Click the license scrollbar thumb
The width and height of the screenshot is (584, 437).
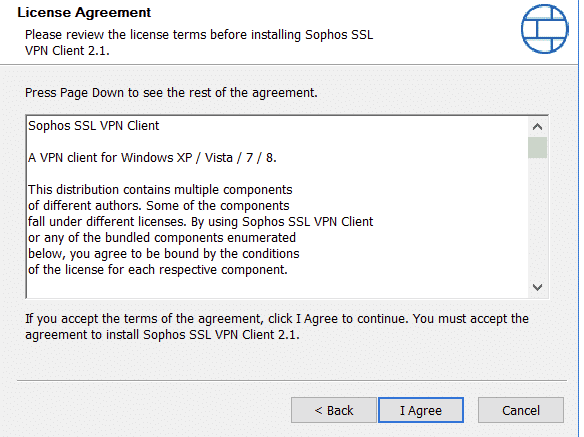(x=537, y=148)
